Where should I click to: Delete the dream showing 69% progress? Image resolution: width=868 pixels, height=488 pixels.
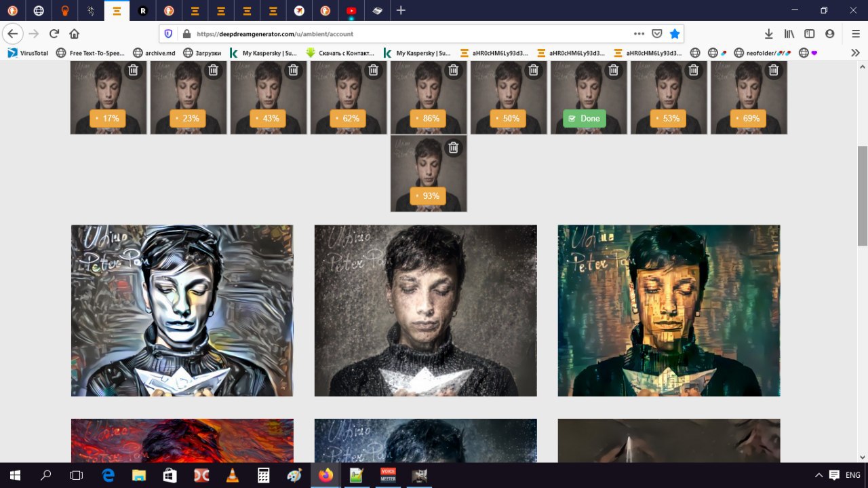tap(774, 70)
